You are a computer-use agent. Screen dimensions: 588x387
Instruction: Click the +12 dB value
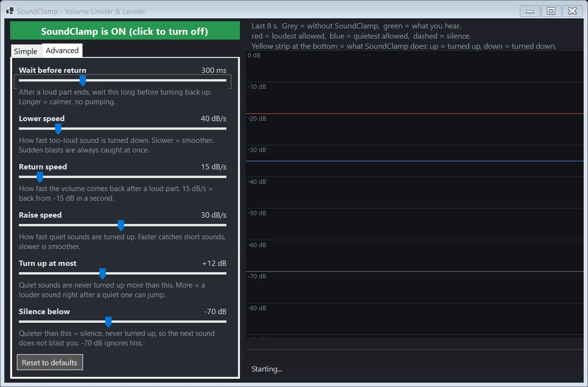coord(214,263)
